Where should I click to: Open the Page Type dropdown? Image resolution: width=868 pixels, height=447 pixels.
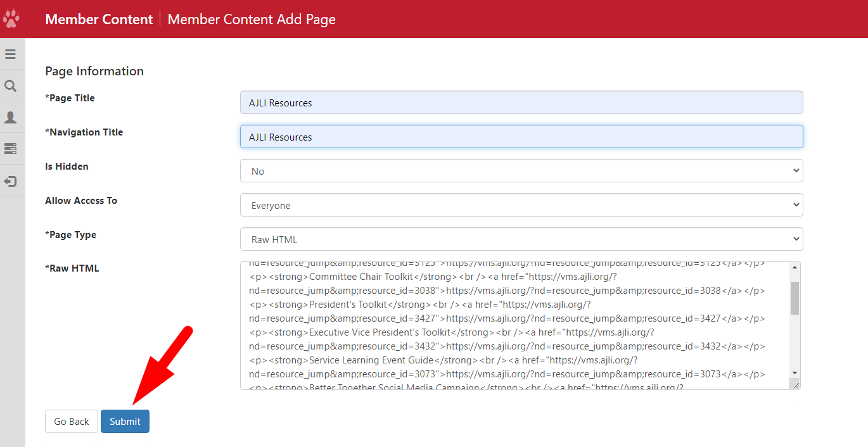coord(521,239)
